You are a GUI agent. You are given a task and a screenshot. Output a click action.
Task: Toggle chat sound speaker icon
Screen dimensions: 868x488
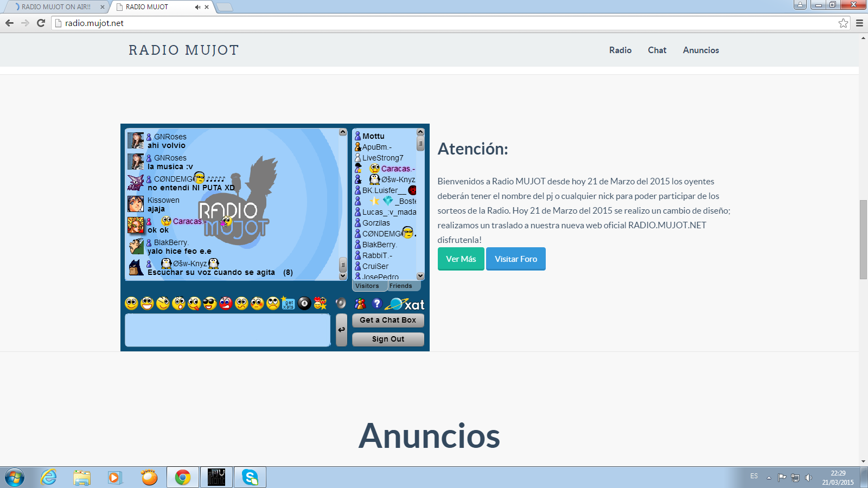pos(341,303)
